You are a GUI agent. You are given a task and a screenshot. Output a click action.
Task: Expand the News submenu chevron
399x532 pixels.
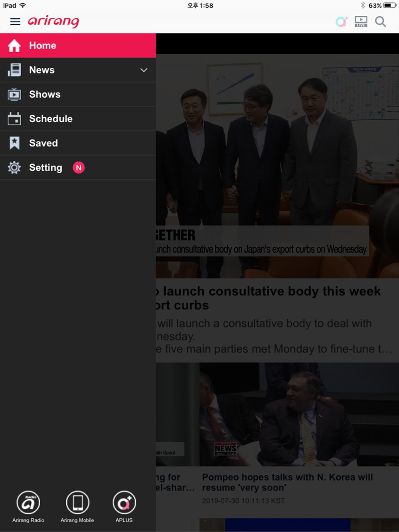[144, 70]
